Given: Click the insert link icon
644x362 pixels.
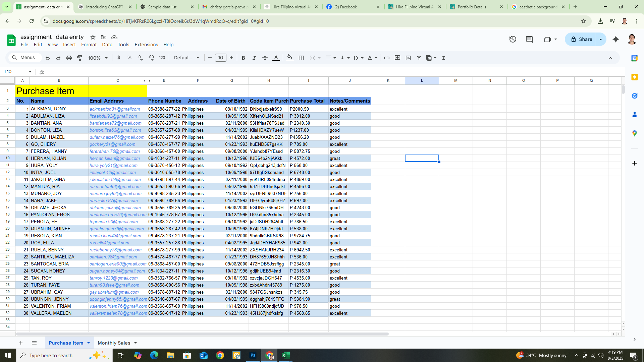Looking at the screenshot, I should click(x=386, y=58).
